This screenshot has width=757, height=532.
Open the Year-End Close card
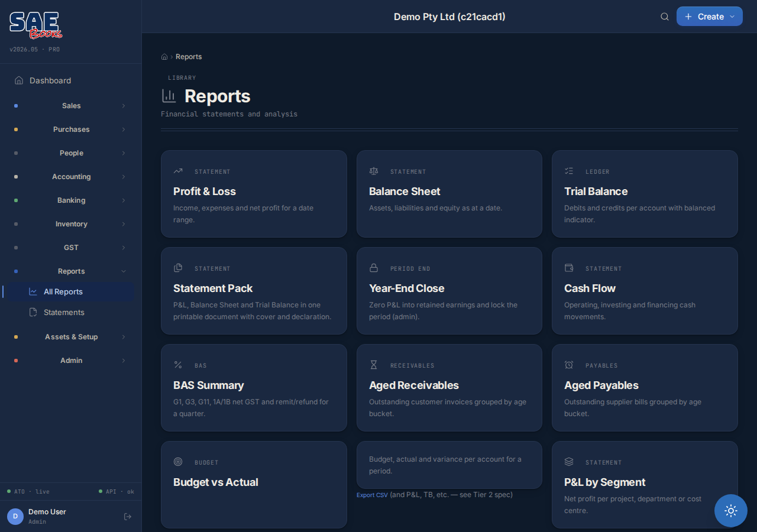coord(449,291)
